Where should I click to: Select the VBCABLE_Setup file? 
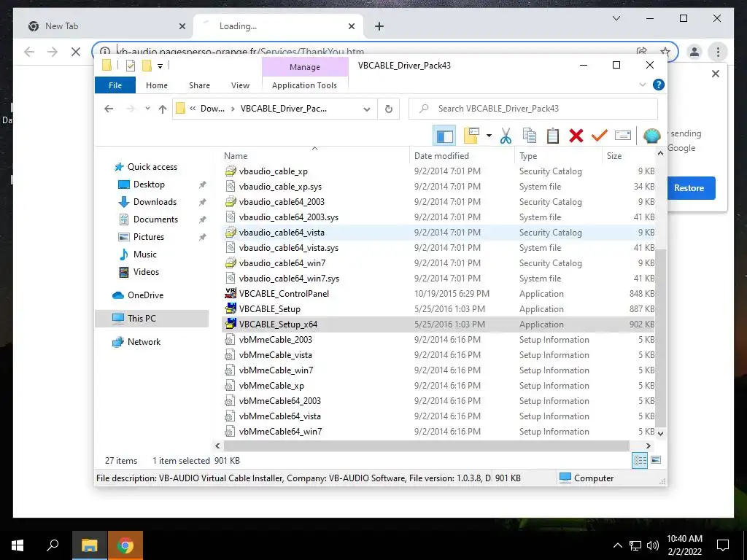pyautogui.click(x=270, y=309)
